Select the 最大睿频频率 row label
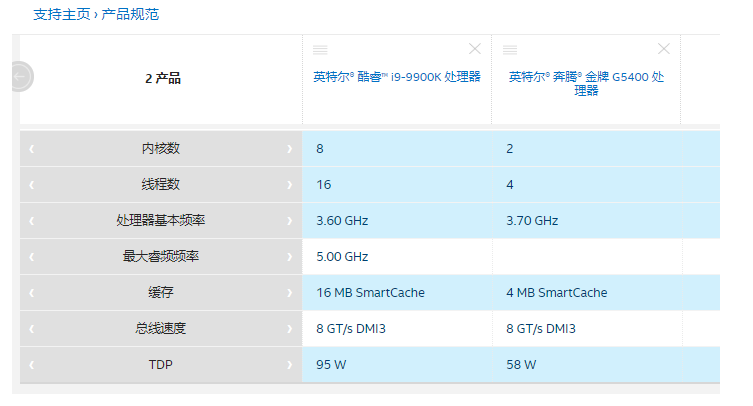The image size is (753, 406). pyautogui.click(x=161, y=257)
